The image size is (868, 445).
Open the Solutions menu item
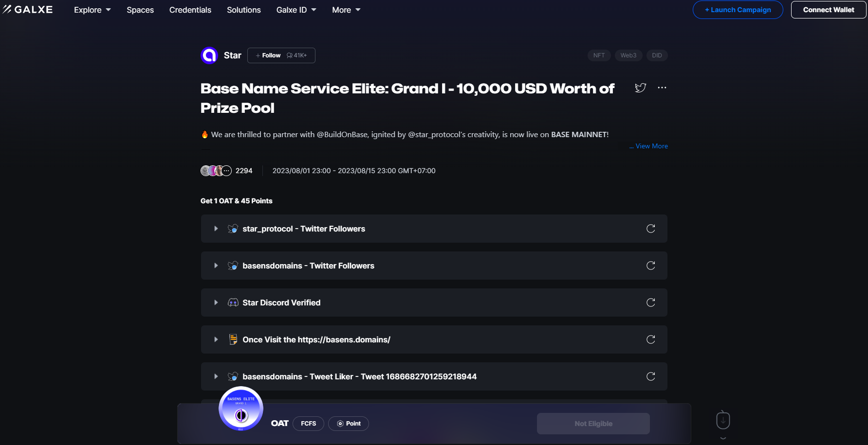tap(244, 10)
